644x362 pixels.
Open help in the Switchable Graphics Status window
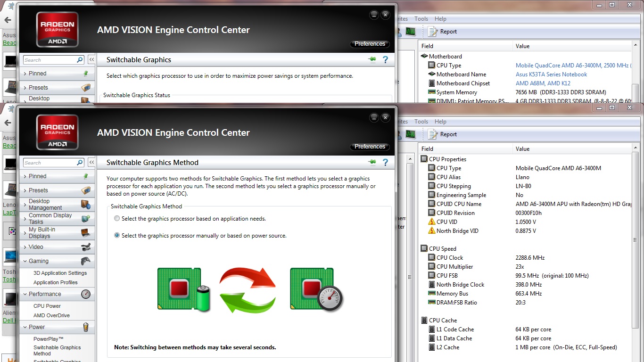coord(385,60)
